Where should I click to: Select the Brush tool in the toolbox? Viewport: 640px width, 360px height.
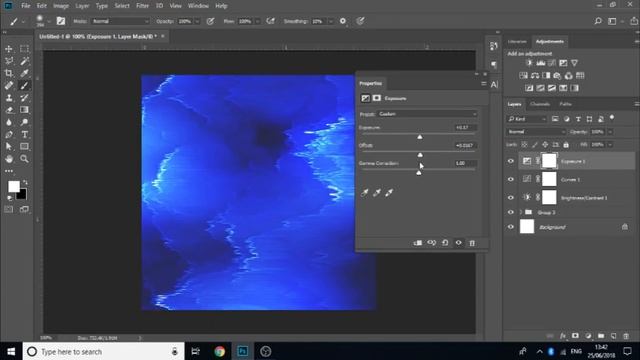[24, 86]
